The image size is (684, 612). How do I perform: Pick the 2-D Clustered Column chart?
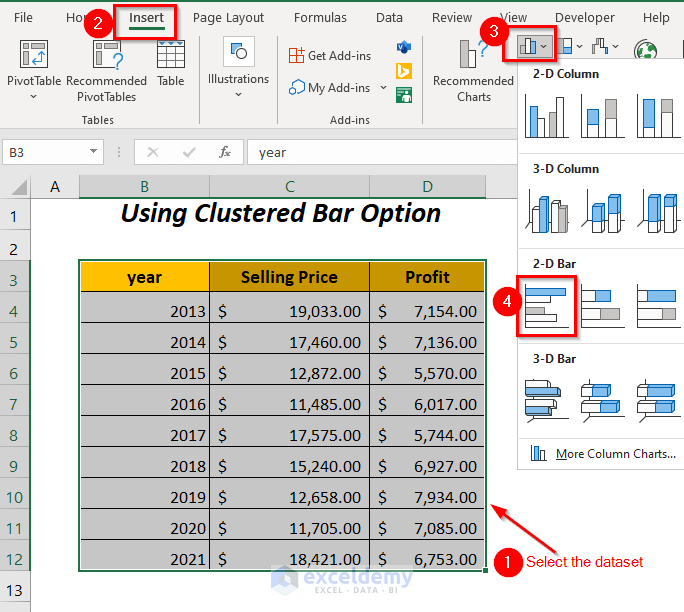click(546, 117)
